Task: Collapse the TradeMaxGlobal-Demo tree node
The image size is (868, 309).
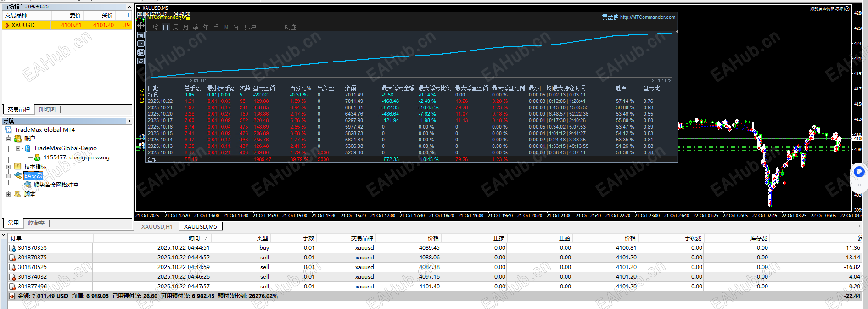Action: 18,148
